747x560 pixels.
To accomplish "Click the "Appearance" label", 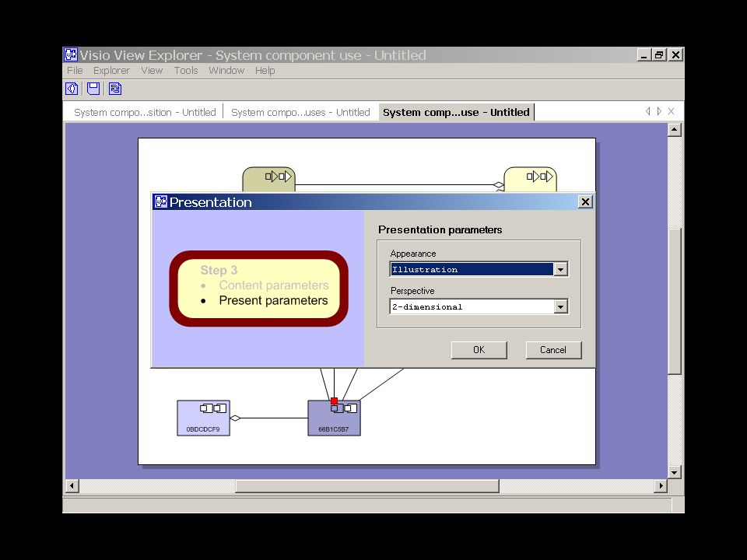I will [x=413, y=254].
